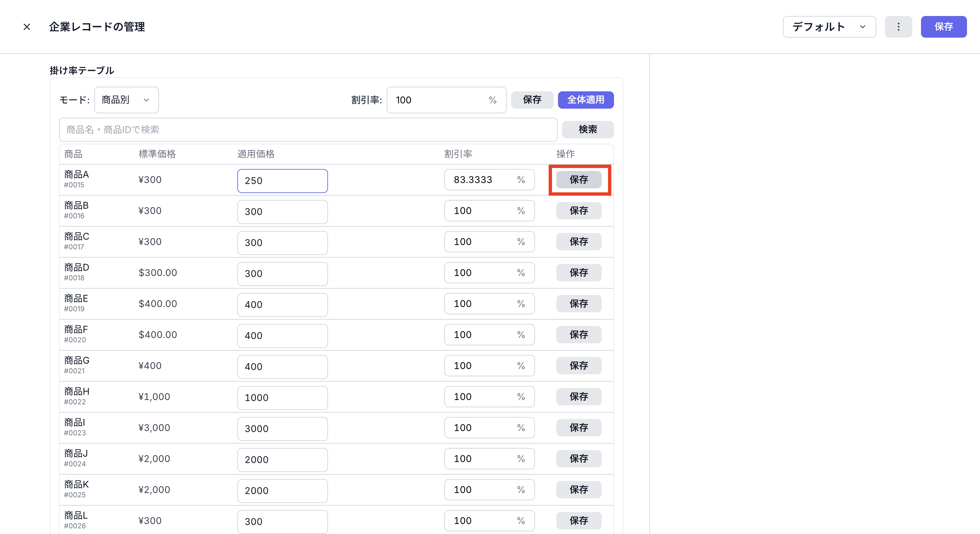Save the 商品D row
This screenshot has height=534, width=980.
pyautogui.click(x=578, y=273)
